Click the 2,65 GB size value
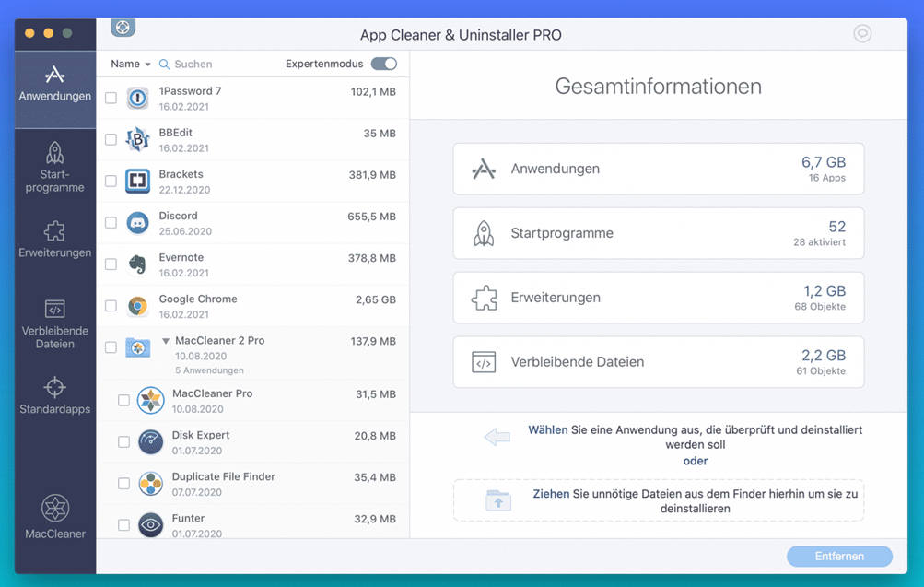This screenshot has height=587, width=924. [x=375, y=299]
